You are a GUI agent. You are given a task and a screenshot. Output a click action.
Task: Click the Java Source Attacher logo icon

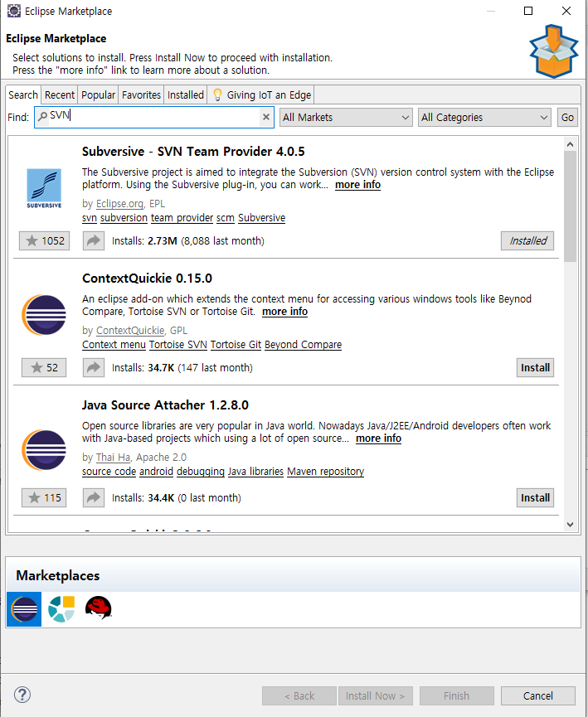pyautogui.click(x=44, y=450)
